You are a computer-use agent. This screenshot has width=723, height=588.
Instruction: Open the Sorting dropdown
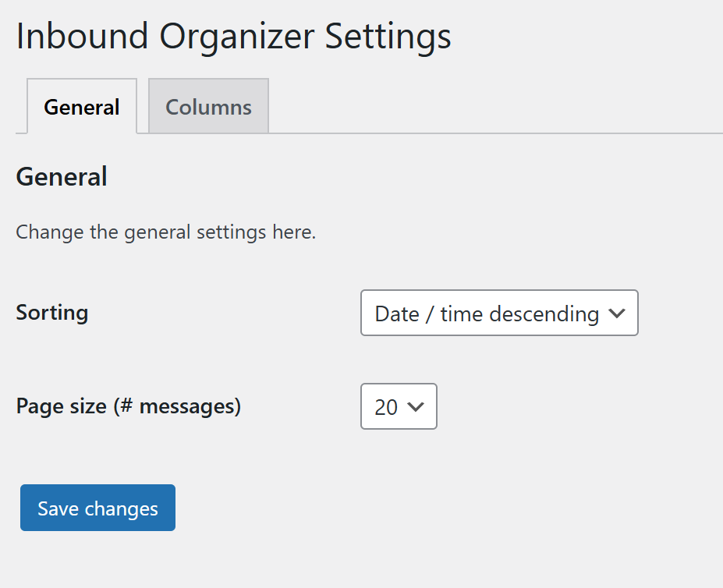[x=499, y=313]
